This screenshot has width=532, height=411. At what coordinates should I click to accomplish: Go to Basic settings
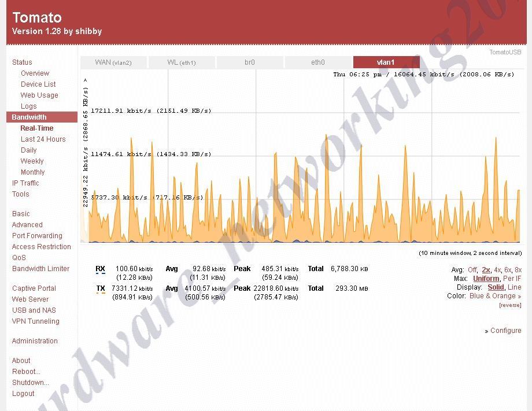[21, 214]
